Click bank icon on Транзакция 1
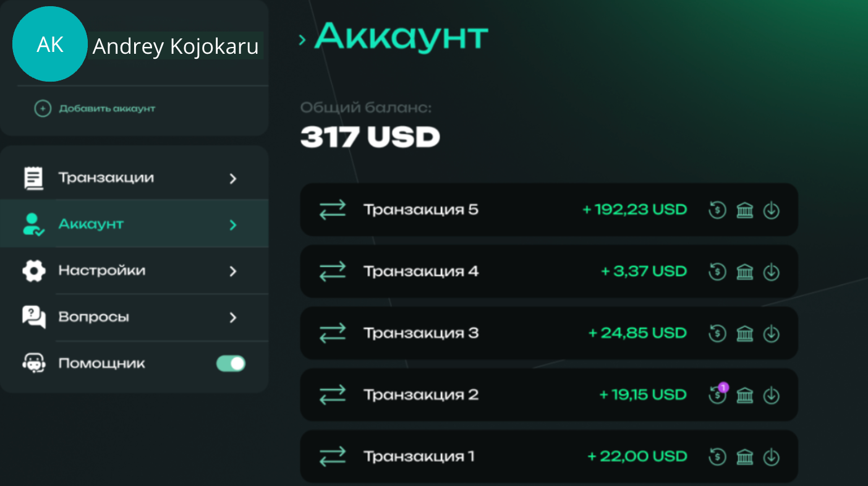Viewport: 868px width, 486px height. [x=745, y=458]
